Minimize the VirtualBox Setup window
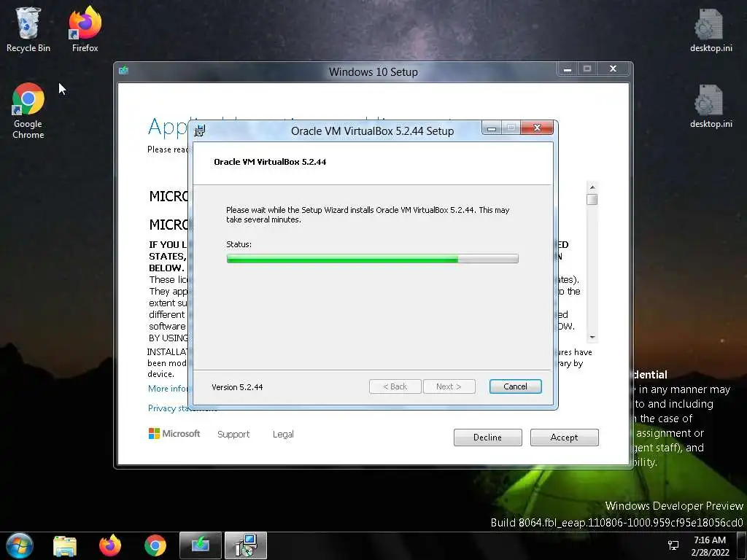 click(x=492, y=128)
